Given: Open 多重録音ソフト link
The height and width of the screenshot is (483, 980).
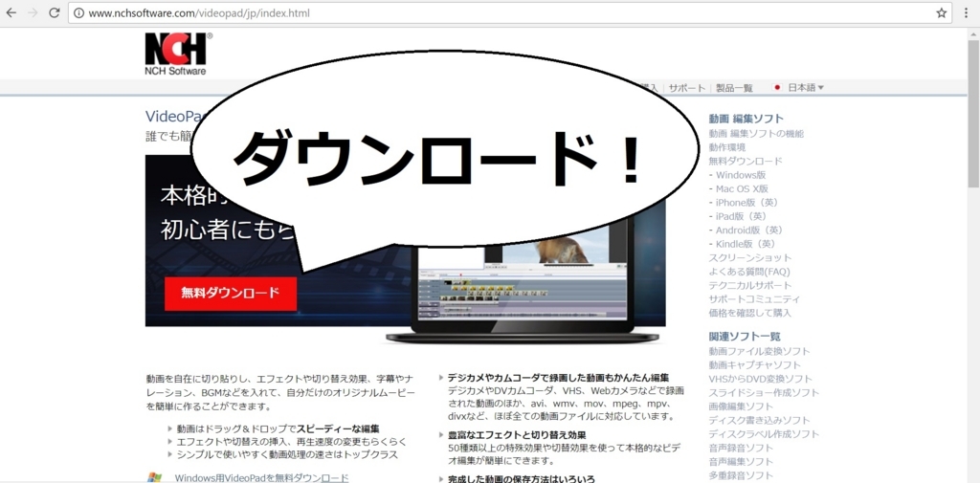Looking at the screenshot, I should pos(741,475).
